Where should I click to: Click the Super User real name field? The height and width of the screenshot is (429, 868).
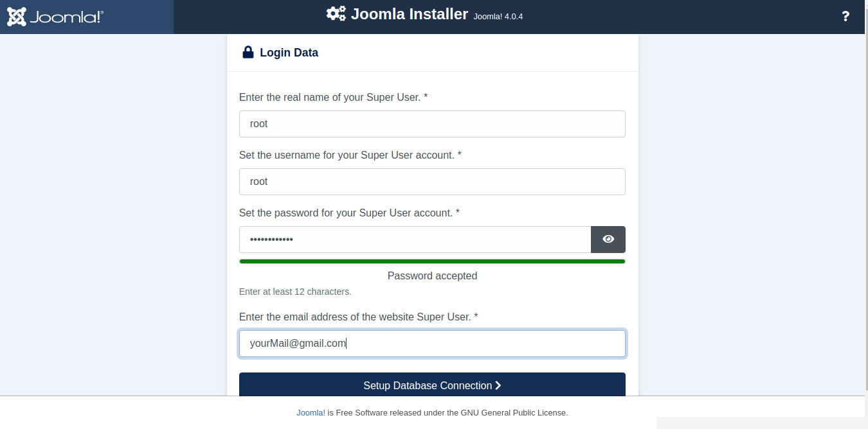tap(432, 124)
